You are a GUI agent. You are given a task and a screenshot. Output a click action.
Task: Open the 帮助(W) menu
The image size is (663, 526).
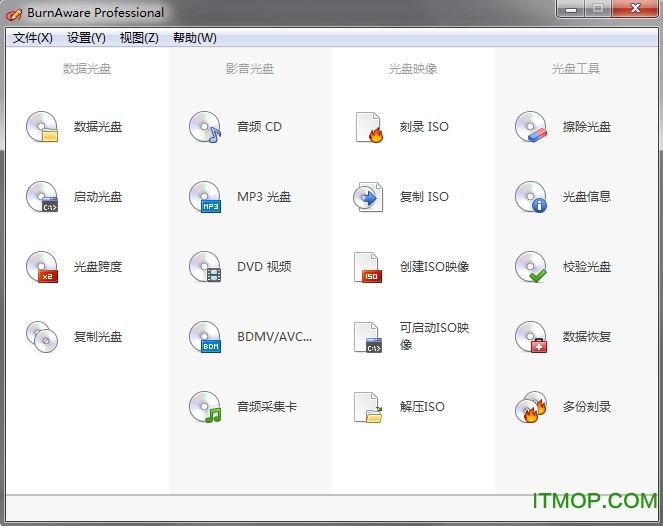click(x=194, y=38)
